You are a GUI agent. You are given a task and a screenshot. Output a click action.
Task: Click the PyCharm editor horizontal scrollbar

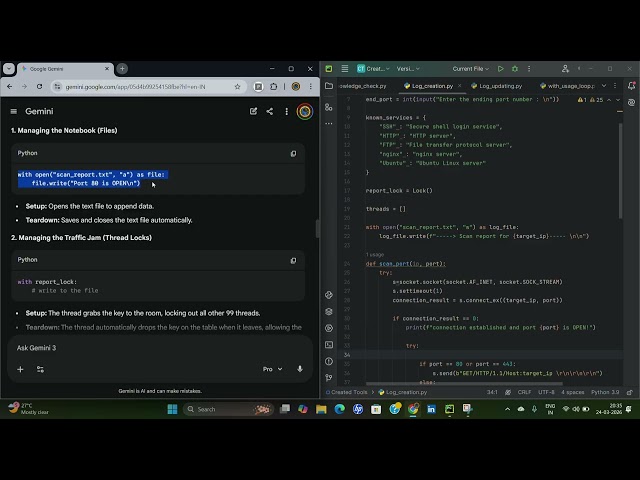(464, 384)
